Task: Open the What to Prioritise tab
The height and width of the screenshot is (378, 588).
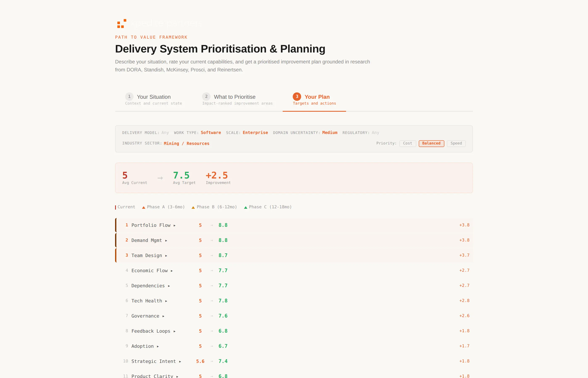Action: tap(234, 97)
